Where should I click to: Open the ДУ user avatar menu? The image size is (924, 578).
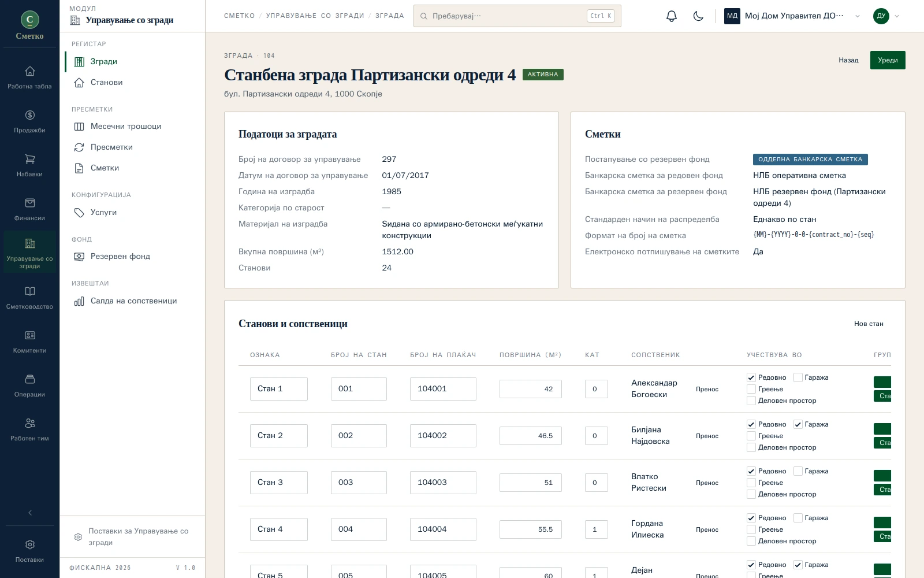886,16
